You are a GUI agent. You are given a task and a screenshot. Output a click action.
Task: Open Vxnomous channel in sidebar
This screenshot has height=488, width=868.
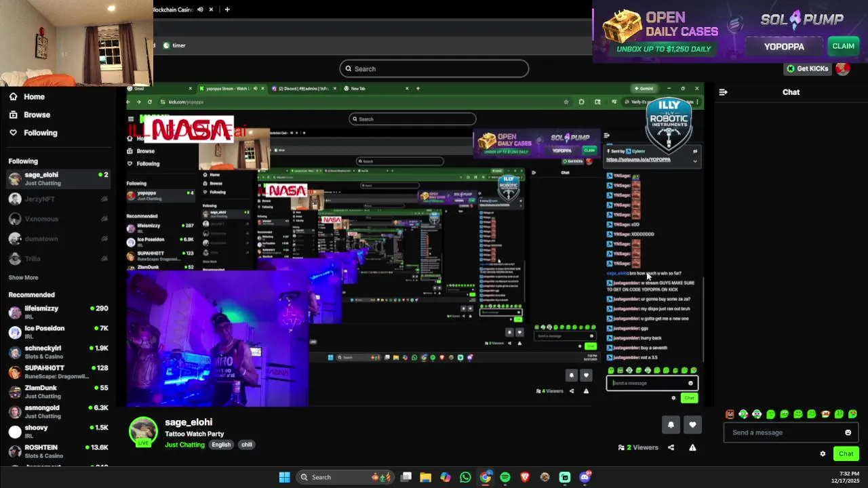coord(58,219)
